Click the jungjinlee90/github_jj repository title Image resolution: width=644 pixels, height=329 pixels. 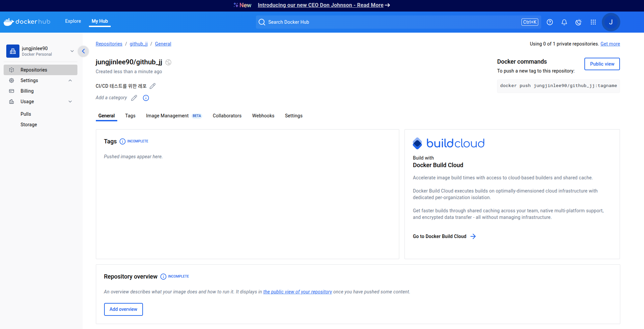coord(129,62)
